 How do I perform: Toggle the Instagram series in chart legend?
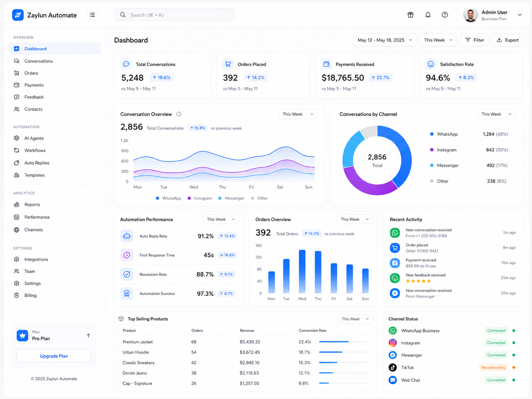199,198
